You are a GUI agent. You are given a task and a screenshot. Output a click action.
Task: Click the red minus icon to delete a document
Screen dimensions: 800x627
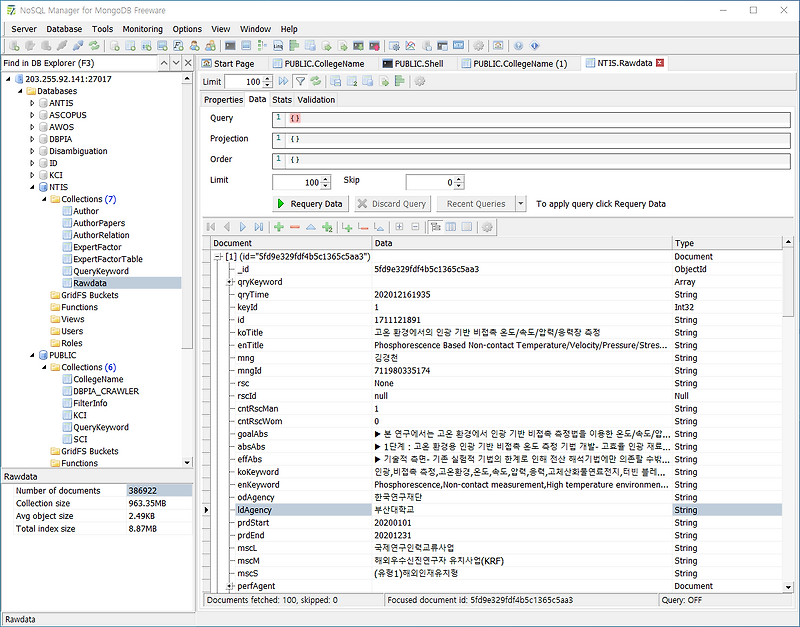click(x=294, y=227)
